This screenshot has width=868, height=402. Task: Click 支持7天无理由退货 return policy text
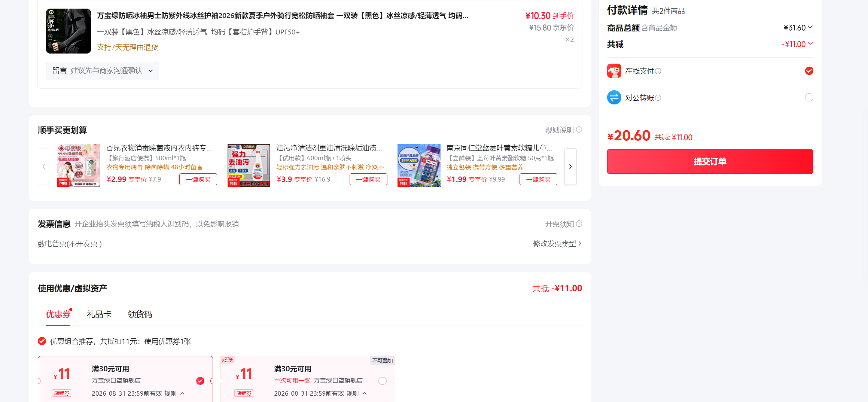click(128, 47)
